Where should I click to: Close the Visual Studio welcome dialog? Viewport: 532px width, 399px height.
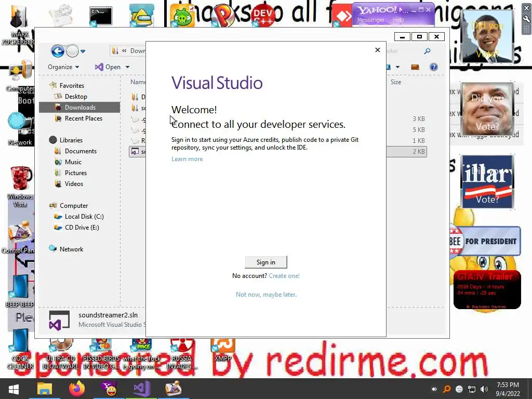pyautogui.click(x=378, y=50)
